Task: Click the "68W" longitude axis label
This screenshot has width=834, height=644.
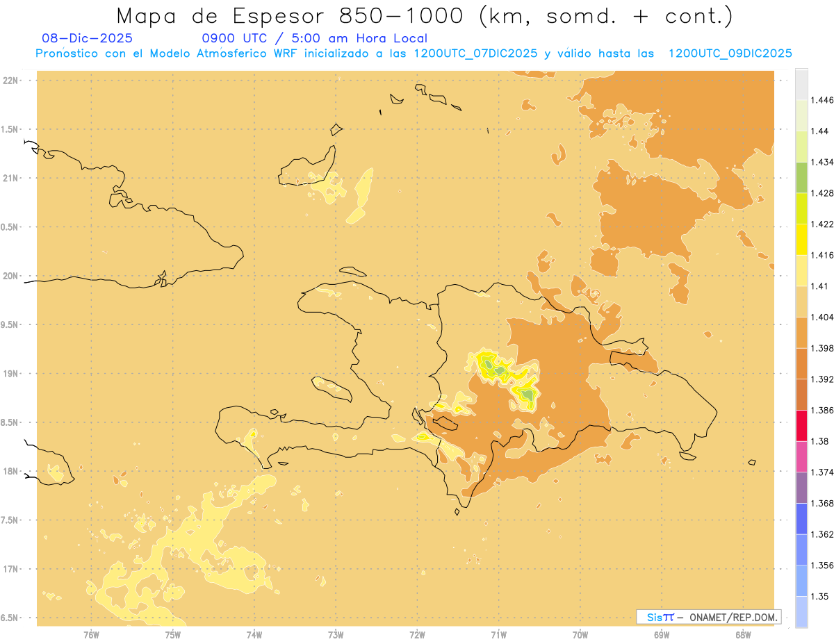Action: click(x=743, y=635)
